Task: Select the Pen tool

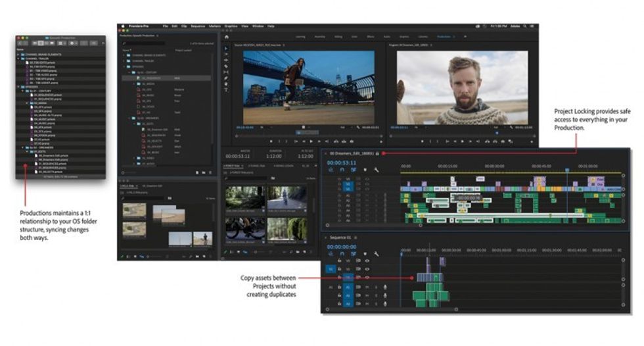Action: coord(226,78)
